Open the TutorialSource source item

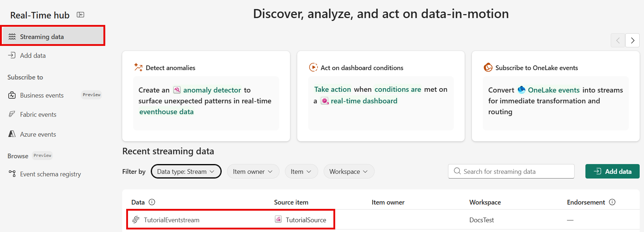pos(306,220)
